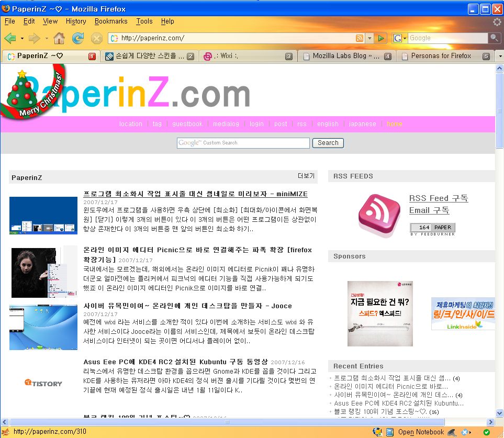This screenshot has width=504, height=438.
Task: Click Open Notebook in status bar
Action: (421, 432)
